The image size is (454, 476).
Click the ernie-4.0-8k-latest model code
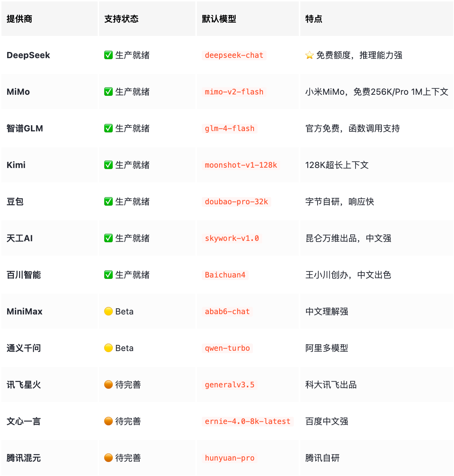(248, 421)
